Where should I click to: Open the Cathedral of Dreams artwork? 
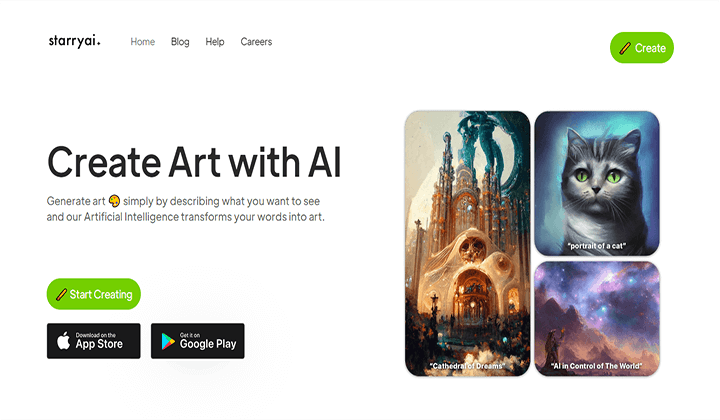pyautogui.click(x=467, y=243)
